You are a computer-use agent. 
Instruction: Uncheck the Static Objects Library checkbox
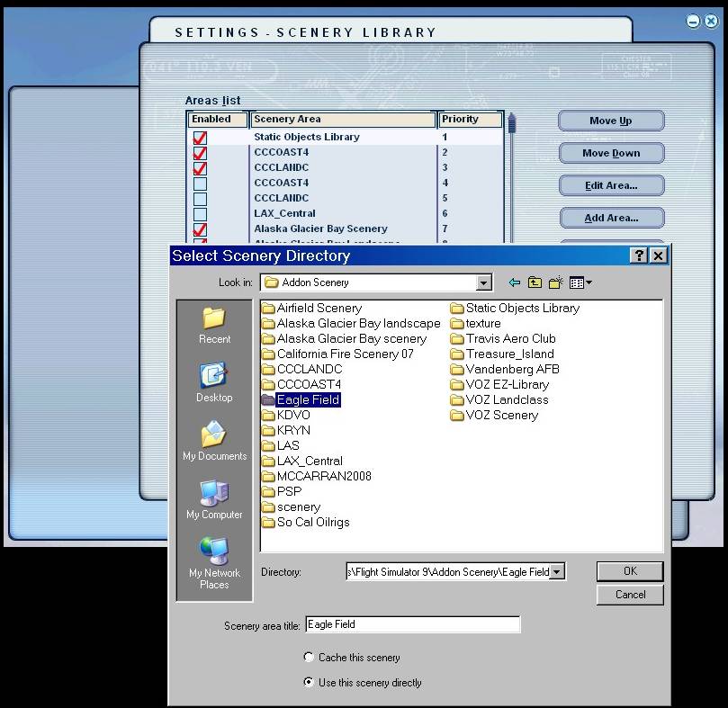pyautogui.click(x=200, y=138)
